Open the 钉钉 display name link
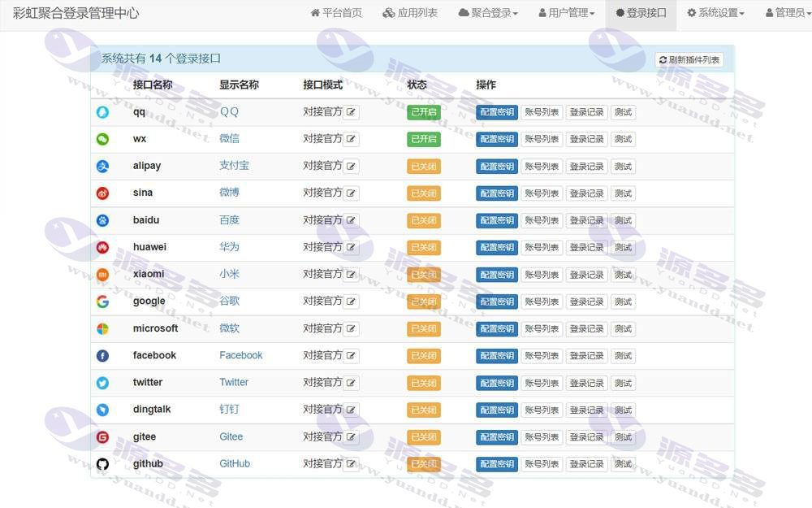This screenshot has height=508, width=812. (230, 409)
